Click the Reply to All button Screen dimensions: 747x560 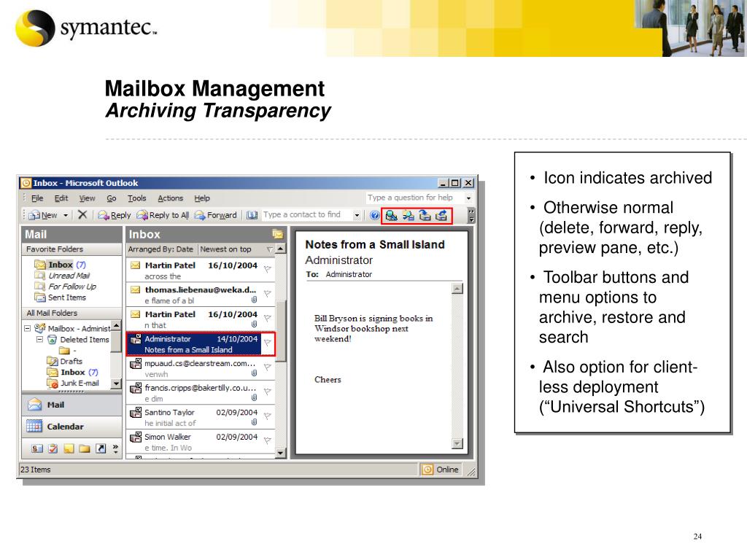pos(163,215)
